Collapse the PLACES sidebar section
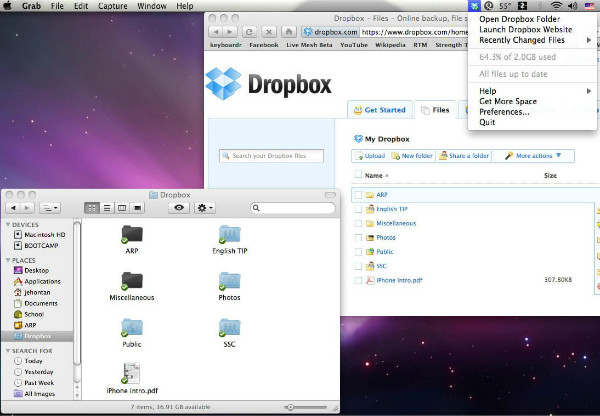The width and height of the screenshot is (600, 416). [x=8, y=260]
